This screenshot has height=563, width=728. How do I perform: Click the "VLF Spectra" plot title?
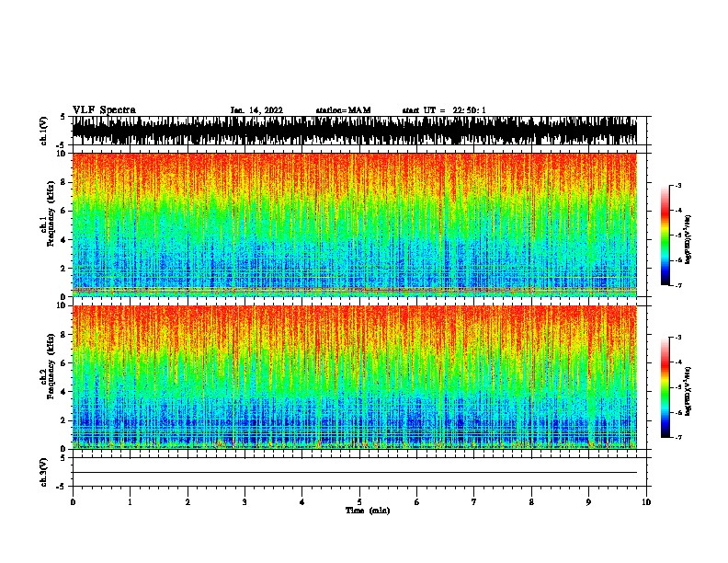tap(104, 110)
